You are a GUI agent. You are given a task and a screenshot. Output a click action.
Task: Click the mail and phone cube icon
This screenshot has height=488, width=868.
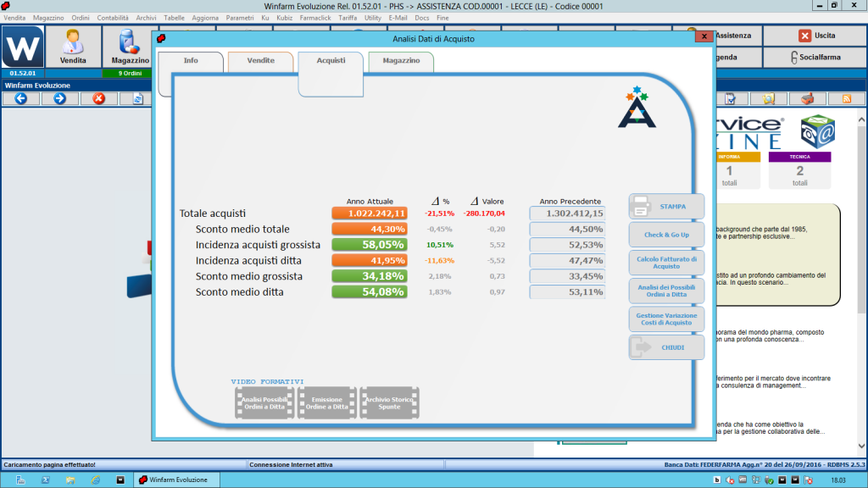[817, 131]
